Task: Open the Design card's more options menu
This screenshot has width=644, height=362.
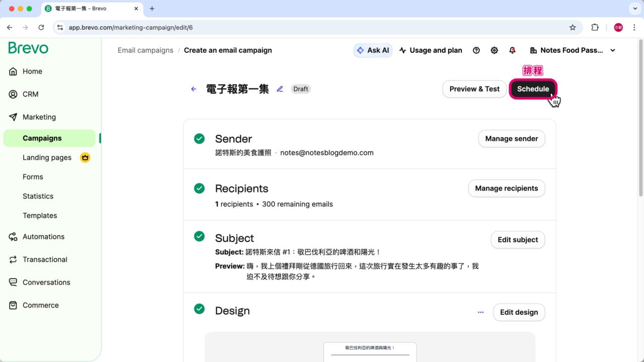Action: tap(480, 312)
